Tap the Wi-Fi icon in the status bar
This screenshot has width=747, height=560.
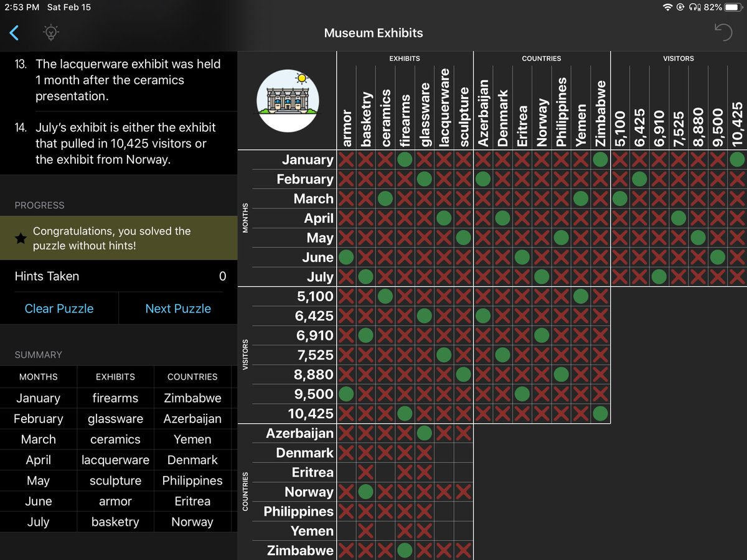pos(667,7)
